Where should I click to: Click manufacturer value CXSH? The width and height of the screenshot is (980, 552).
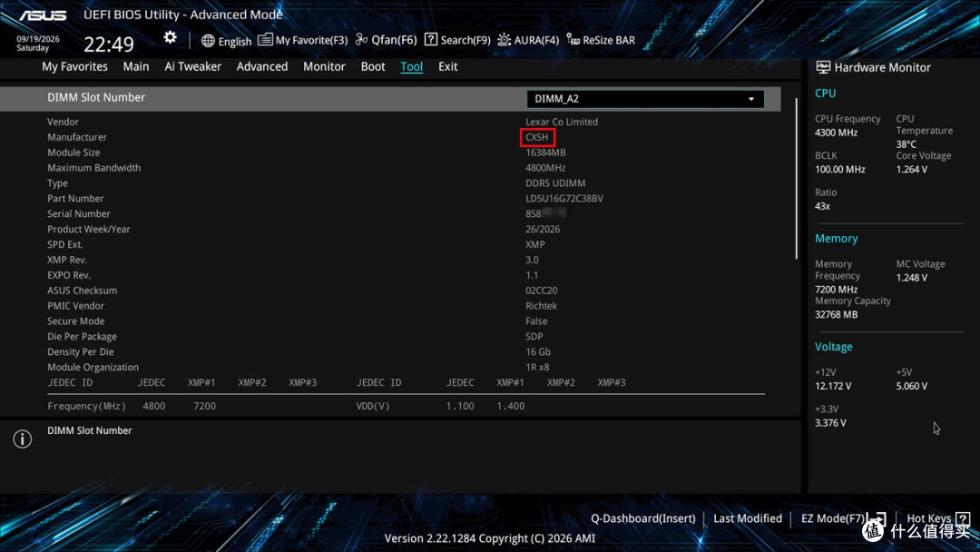(537, 137)
